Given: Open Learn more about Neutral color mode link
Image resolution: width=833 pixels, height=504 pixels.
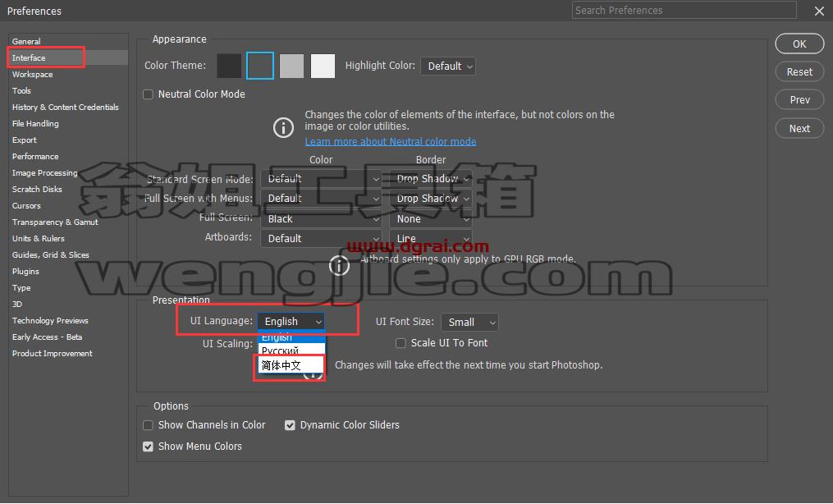Looking at the screenshot, I should pos(391,141).
